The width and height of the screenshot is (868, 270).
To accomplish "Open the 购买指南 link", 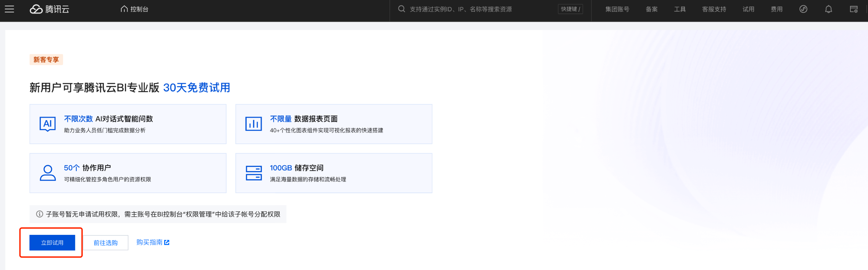I will [153, 242].
